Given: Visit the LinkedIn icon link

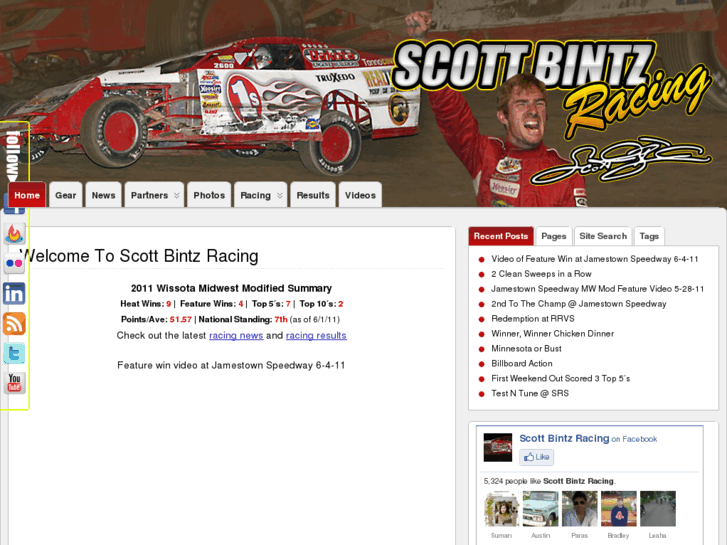Looking at the screenshot, I should 14,294.
